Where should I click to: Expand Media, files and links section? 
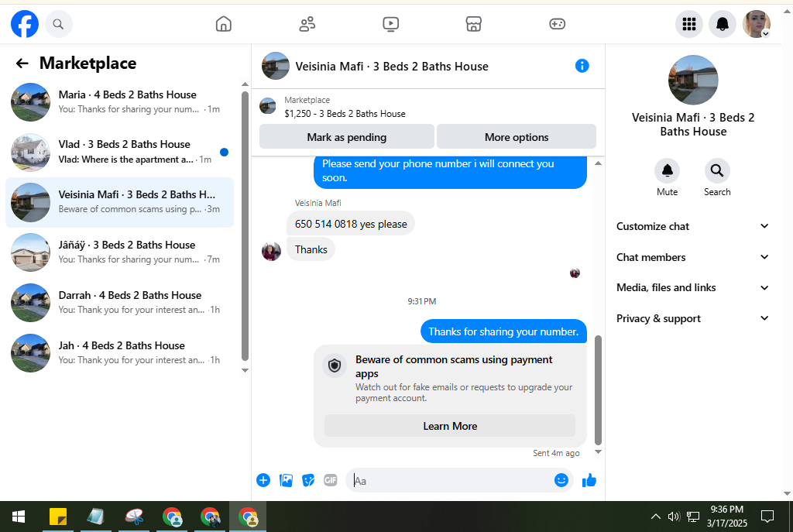[693, 288]
